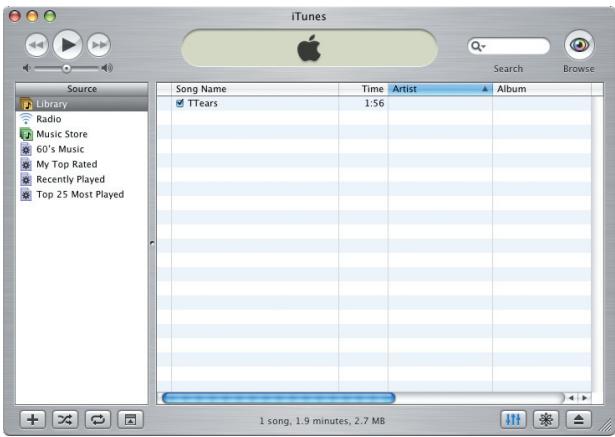Select Music Store in the Source list

click(62, 134)
